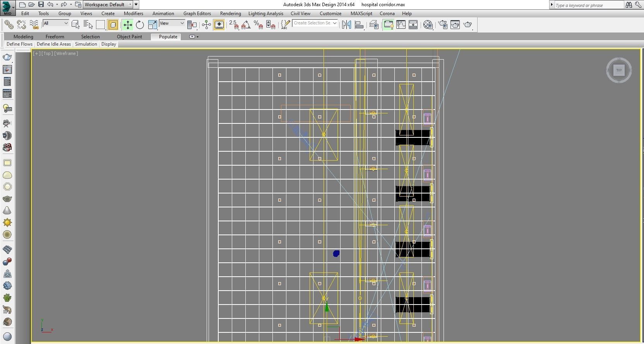Click the InfoCenter keyword search field
This screenshot has width=644, height=344.
click(589, 5)
